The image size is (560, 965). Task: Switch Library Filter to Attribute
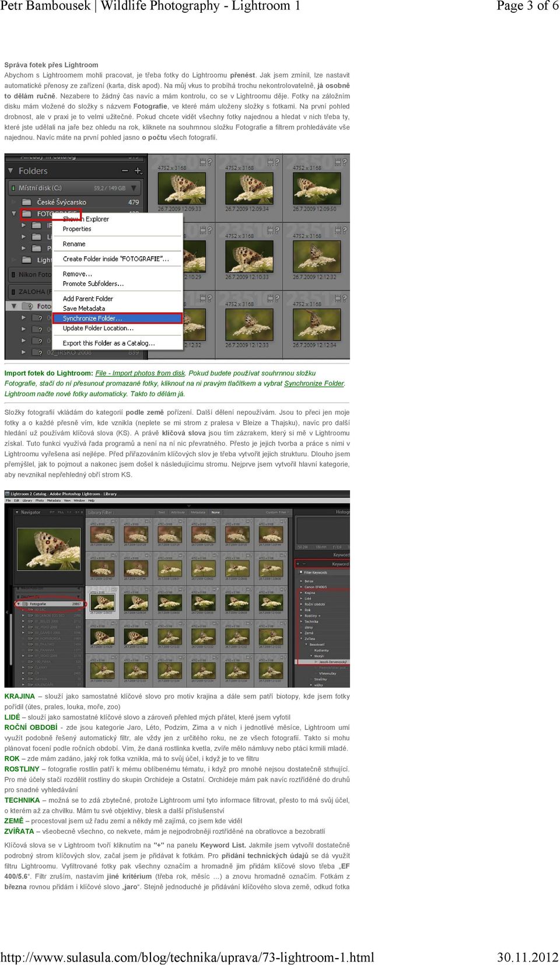pyautogui.click(x=177, y=512)
